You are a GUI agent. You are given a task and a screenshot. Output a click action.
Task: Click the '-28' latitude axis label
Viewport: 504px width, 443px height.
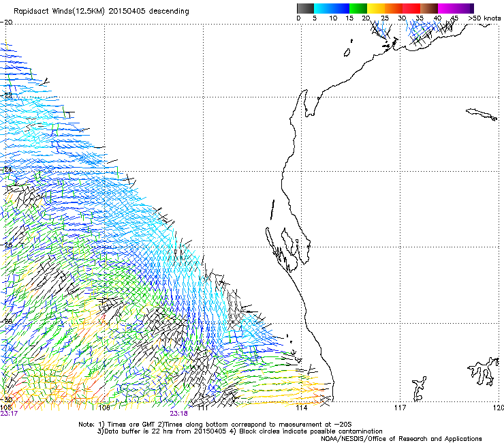tap(6, 321)
